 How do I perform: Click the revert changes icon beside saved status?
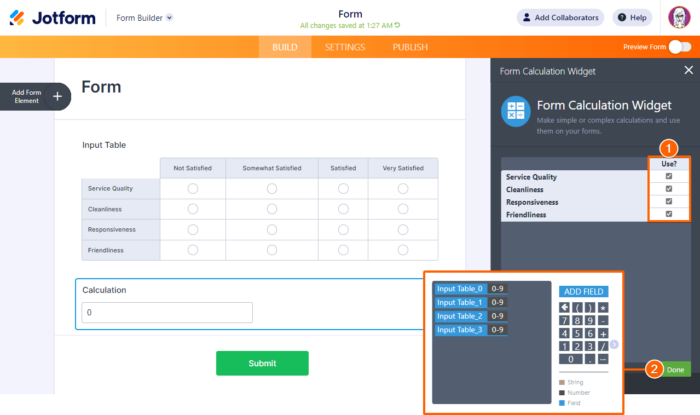coord(397,25)
